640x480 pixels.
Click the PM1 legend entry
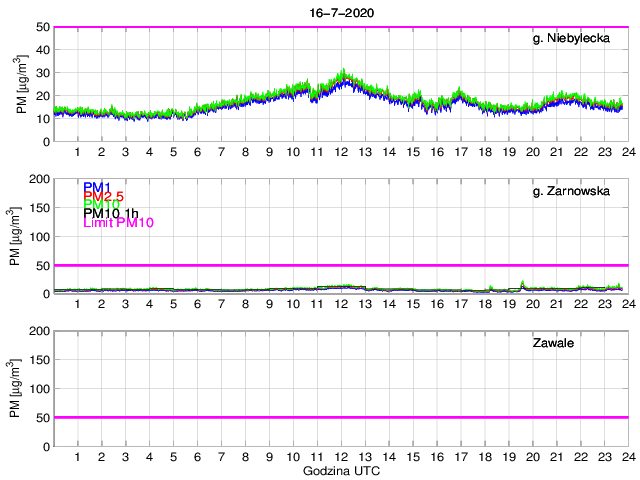pos(97,187)
